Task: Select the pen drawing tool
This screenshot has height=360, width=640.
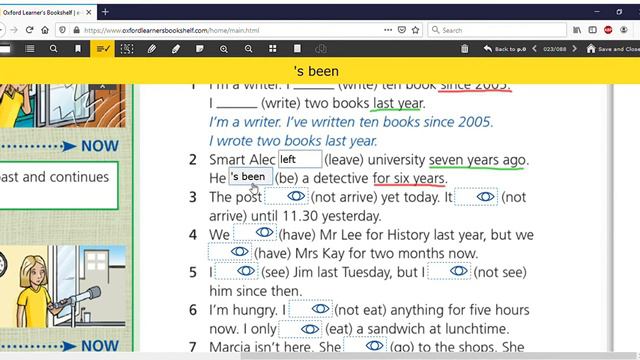Action: coord(151,49)
